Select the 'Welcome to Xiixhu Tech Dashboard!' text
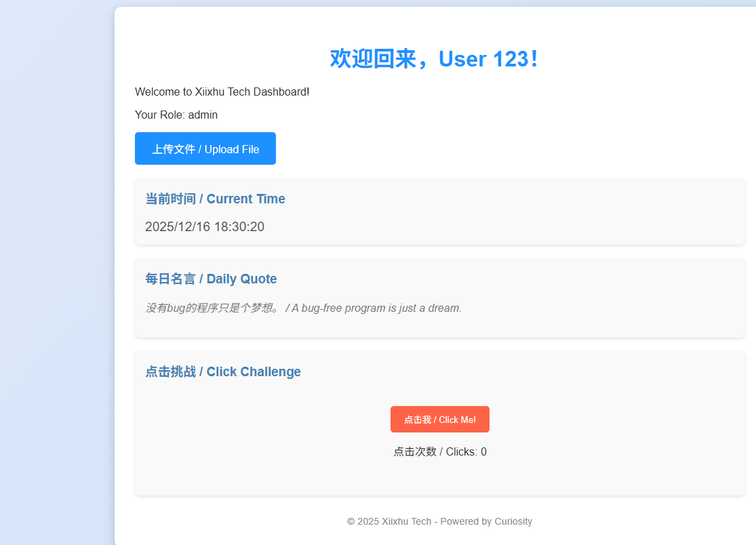The width and height of the screenshot is (756, 545). click(x=222, y=92)
